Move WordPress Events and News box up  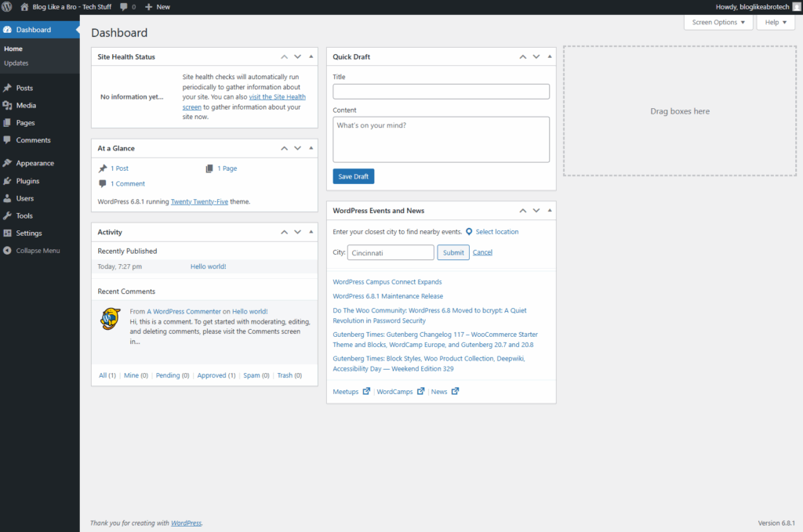click(x=523, y=211)
